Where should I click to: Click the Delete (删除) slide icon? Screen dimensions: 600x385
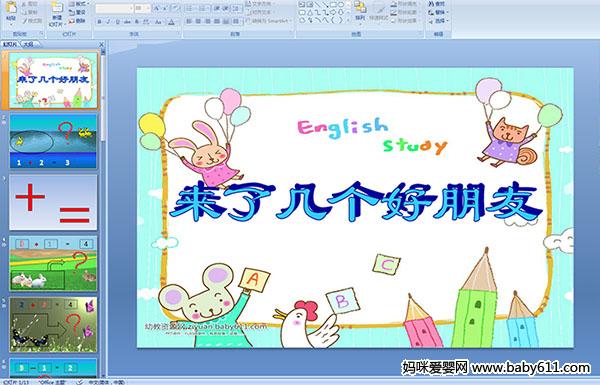72,21
